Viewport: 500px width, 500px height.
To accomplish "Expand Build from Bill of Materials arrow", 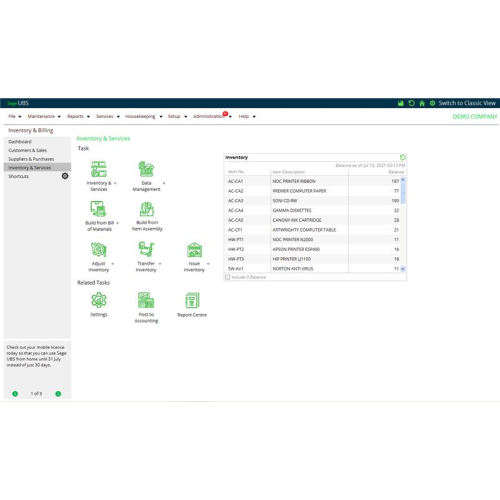I will pos(117,223).
